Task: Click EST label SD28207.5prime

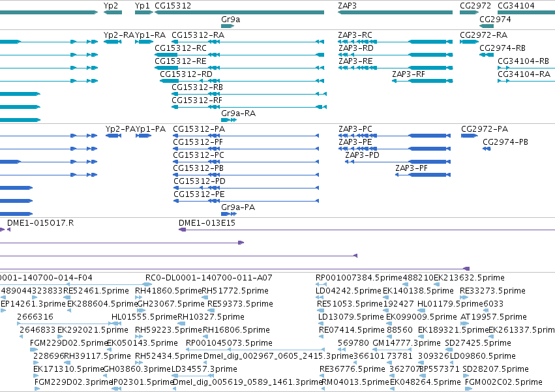Action: coord(496,369)
